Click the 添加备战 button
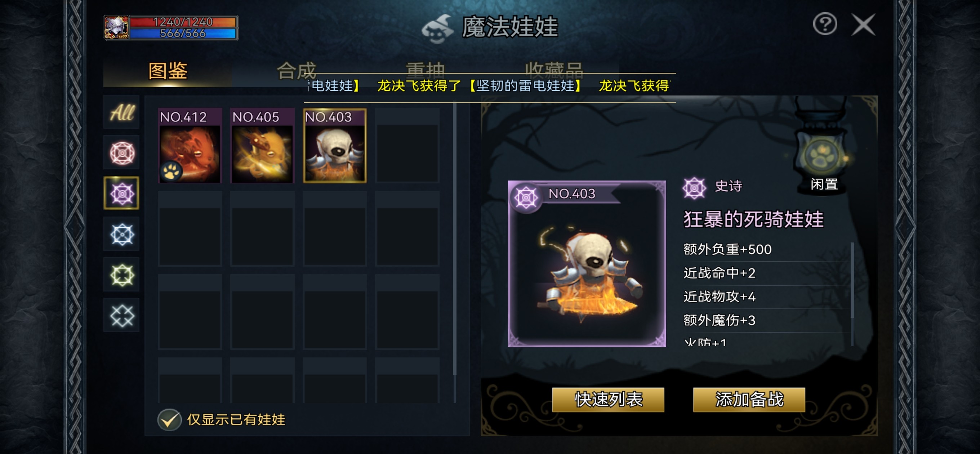Viewport: 980px width, 454px height. pos(749,400)
